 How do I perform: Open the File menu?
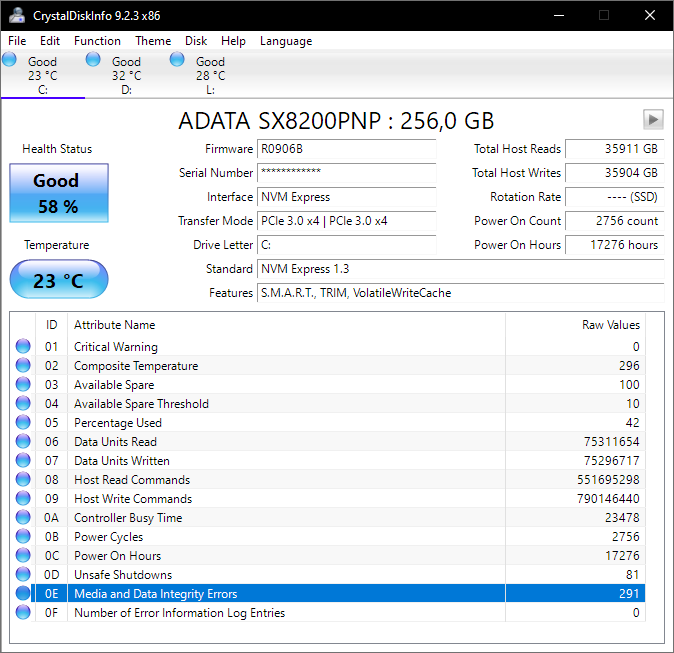tap(17, 41)
